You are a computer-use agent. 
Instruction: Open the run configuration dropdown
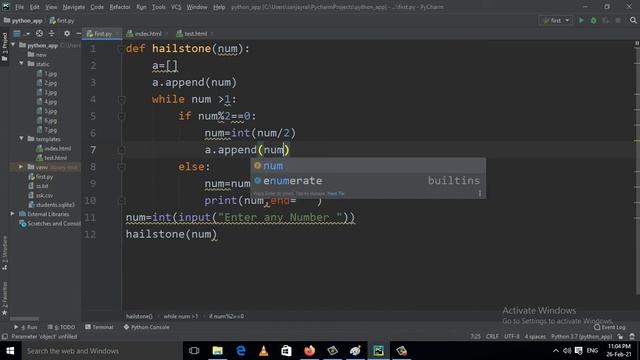pyautogui.click(x=556, y=20)
